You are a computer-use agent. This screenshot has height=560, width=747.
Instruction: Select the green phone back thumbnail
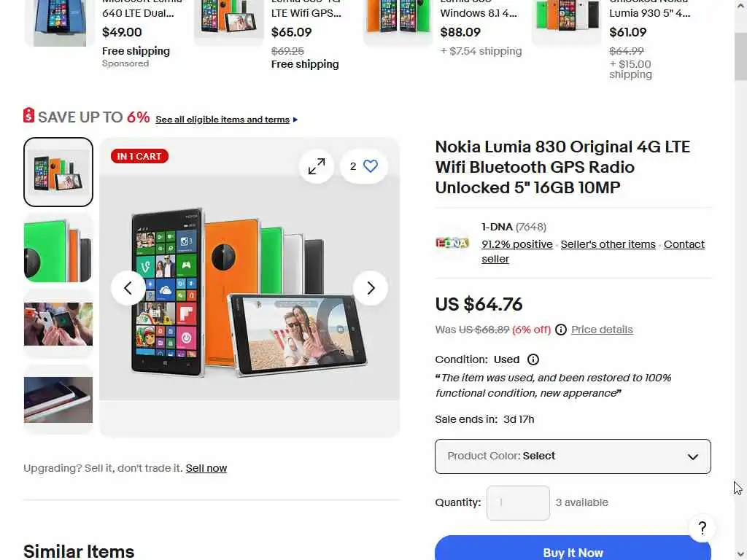point(58,248)
